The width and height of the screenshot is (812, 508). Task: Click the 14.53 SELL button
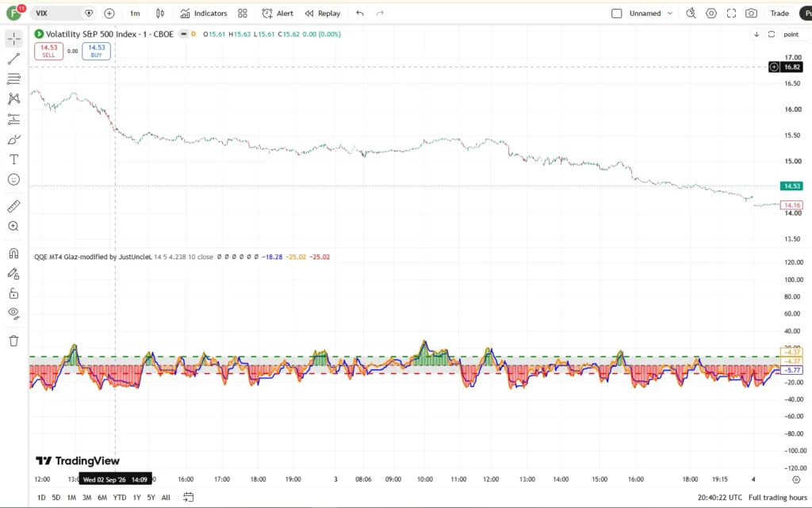click(48, 52)
